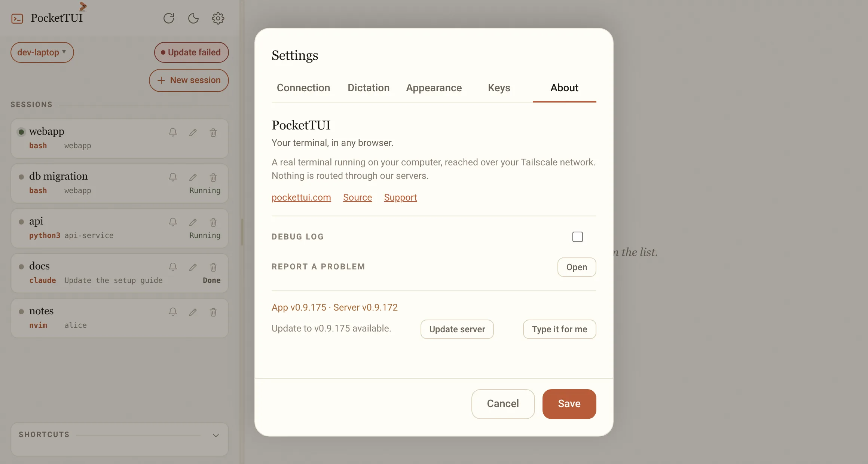Click the bell icon for webapp session
This screenshot has height=464, width=868.
[172, 132]
